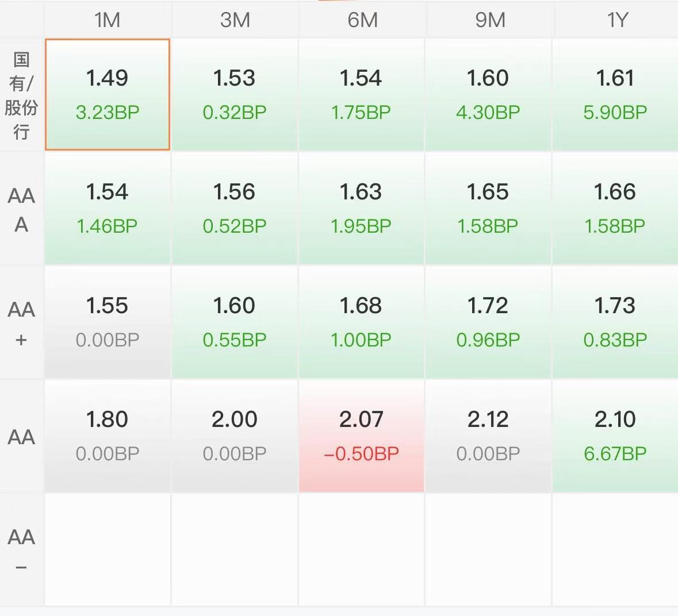Open the 国有/股份行 row label
This screenshot has height=616, width=678.
pyautogui.click(x=22, y=95)
